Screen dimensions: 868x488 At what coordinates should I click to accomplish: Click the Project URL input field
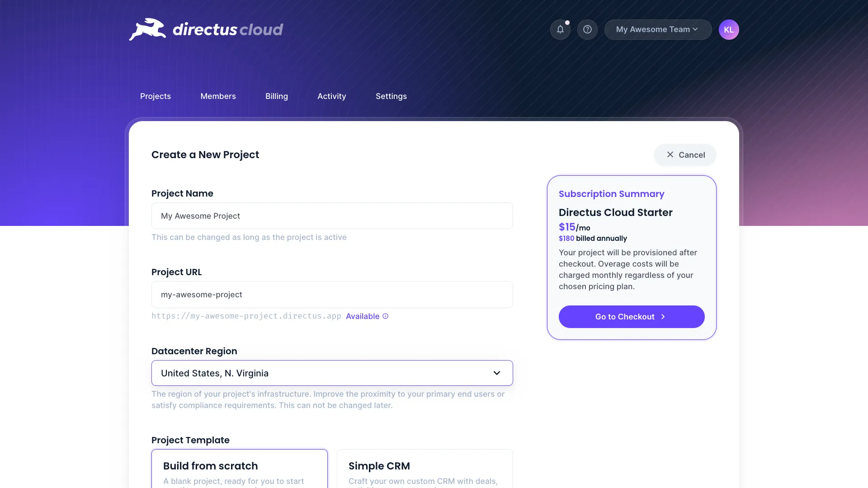click(x=331, y=294)
